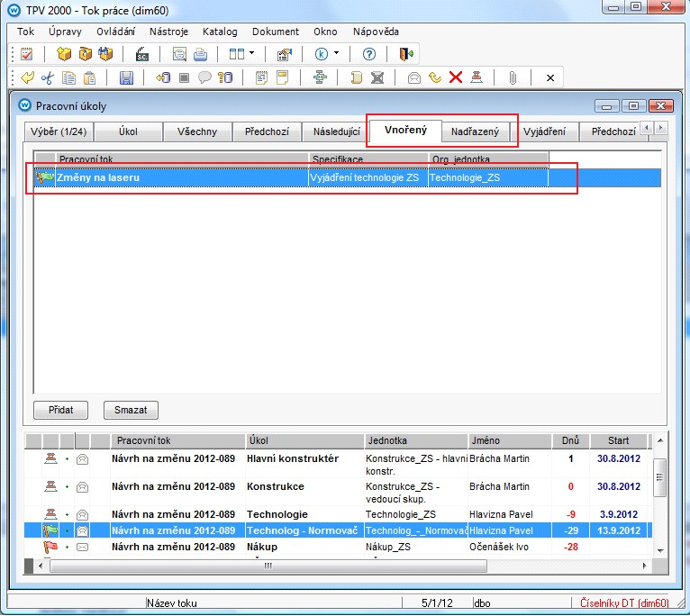Click the Smazat button
Screen dimensions: 690x616
pyautogui.click(x=131, y=410)
